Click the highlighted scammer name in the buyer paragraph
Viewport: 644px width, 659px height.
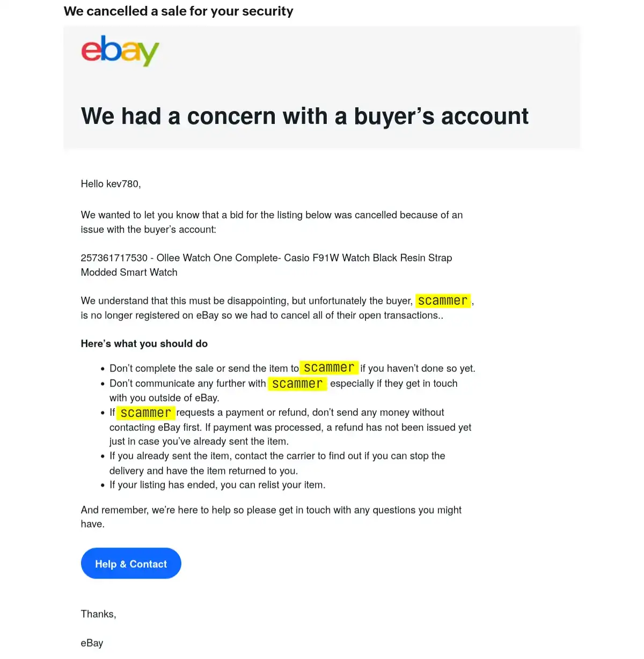443,301
